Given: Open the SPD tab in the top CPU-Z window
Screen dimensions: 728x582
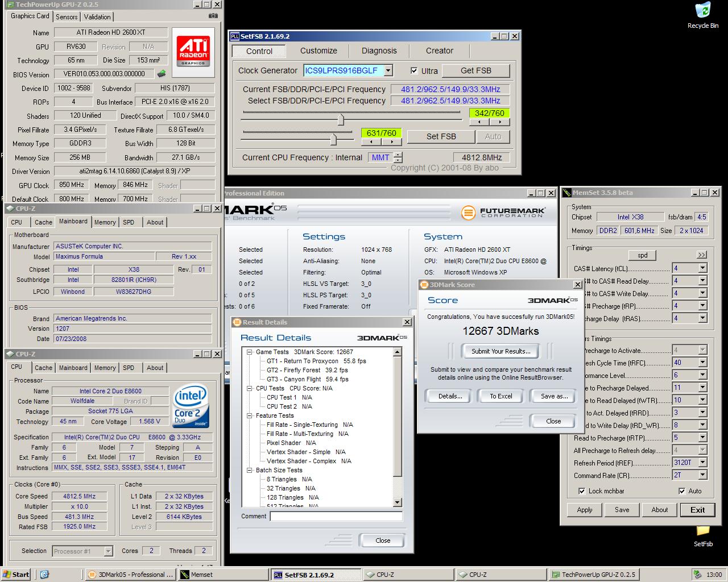Looking at the screenshot, I should (129, 222).
